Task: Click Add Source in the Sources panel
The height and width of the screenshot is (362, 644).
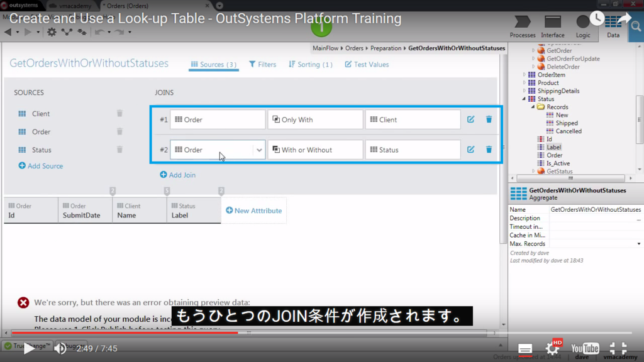Action: coord(40,166)
